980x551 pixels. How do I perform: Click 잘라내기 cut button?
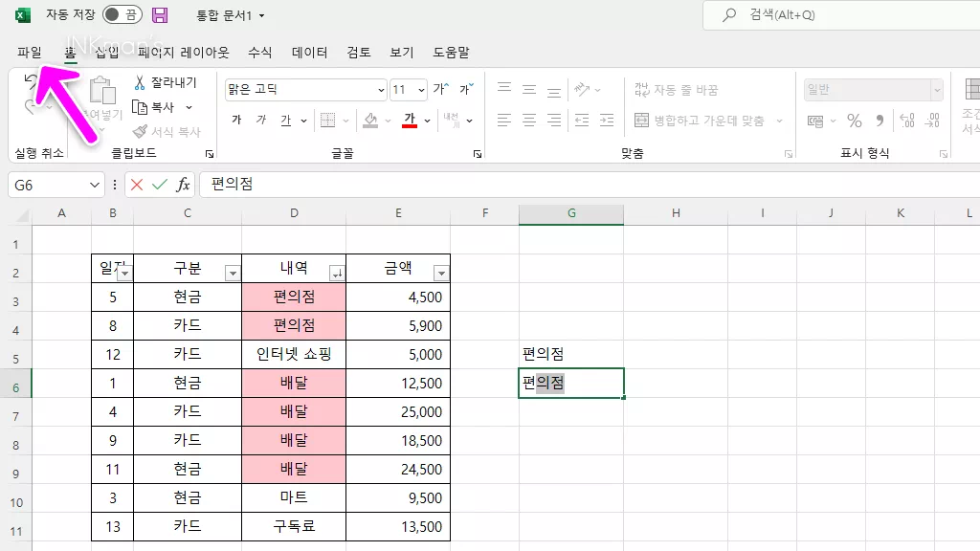(166, 82)
